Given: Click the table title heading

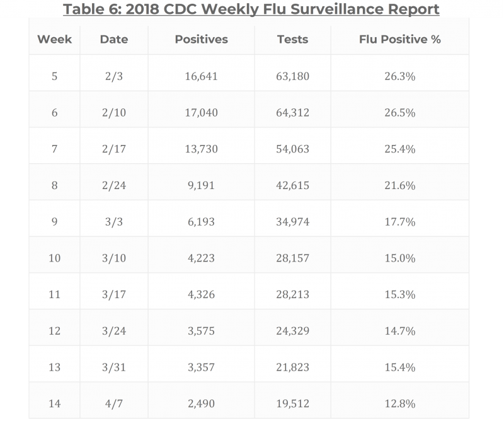Looking at the screenshot, I should (x=252, y=9).
